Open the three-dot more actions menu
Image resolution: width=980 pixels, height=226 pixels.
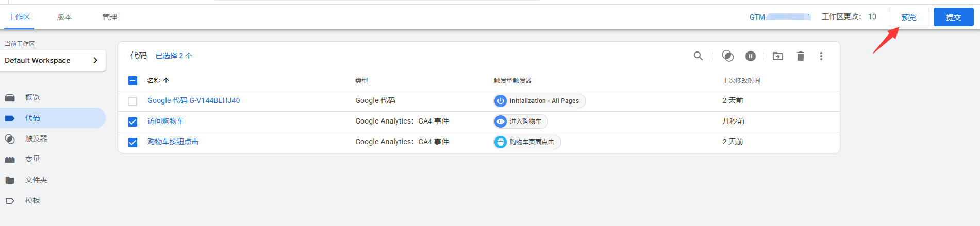tap(821, 56)
